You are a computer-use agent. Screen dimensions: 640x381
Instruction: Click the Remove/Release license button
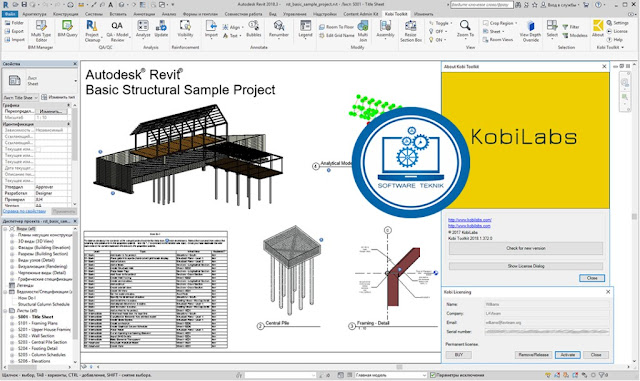pyautogui.click(x=533, y=355)
